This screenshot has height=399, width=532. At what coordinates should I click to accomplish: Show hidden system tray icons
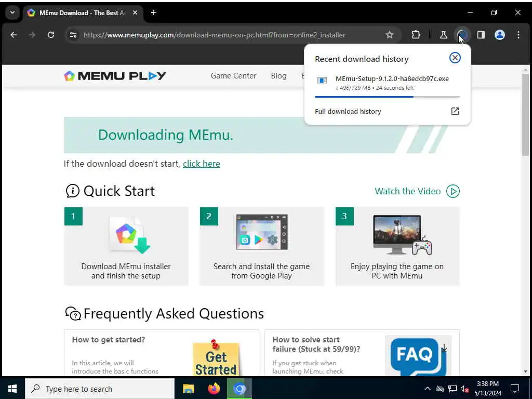[427, 389]
